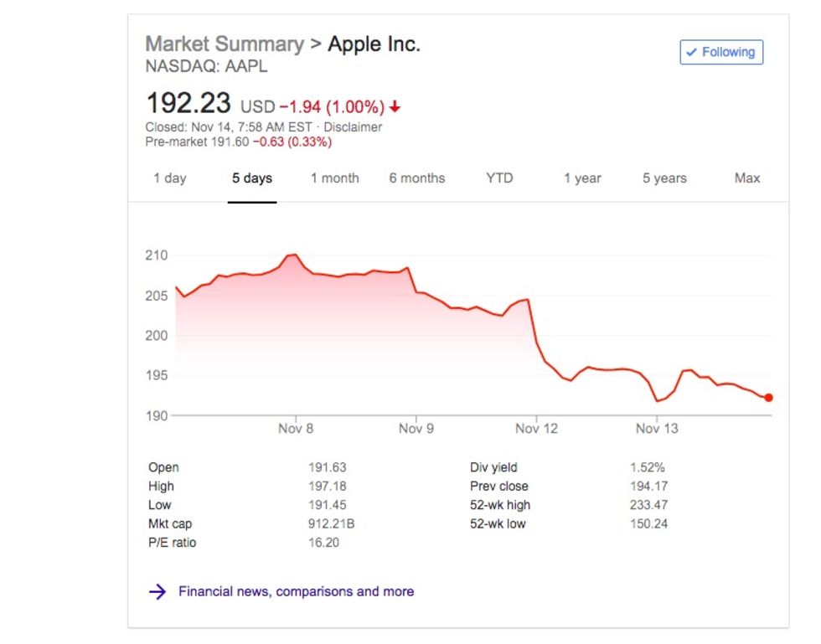Switch to the 6 months range
Screen dimensions: 821x644
[416, 178]
